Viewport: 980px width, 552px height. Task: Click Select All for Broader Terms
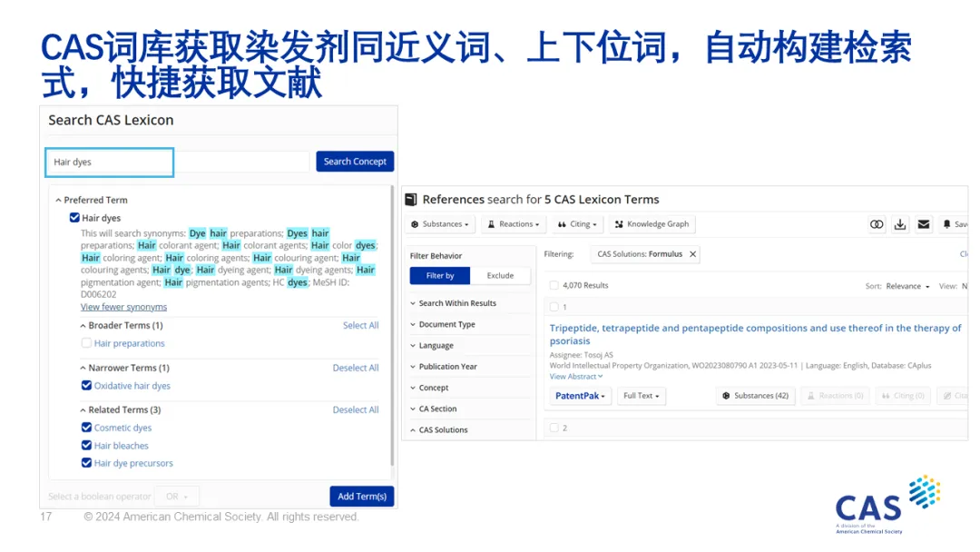pos(360,326)
